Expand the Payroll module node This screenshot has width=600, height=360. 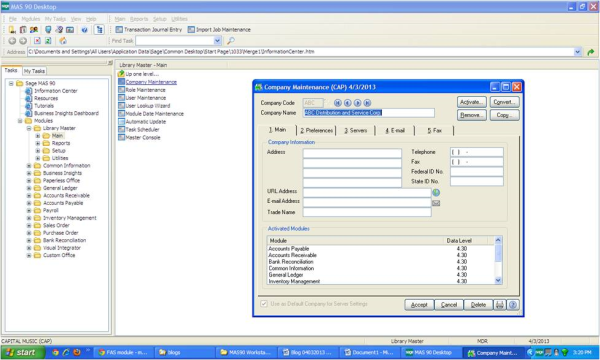pyautogui.click(x=29, y=210)
